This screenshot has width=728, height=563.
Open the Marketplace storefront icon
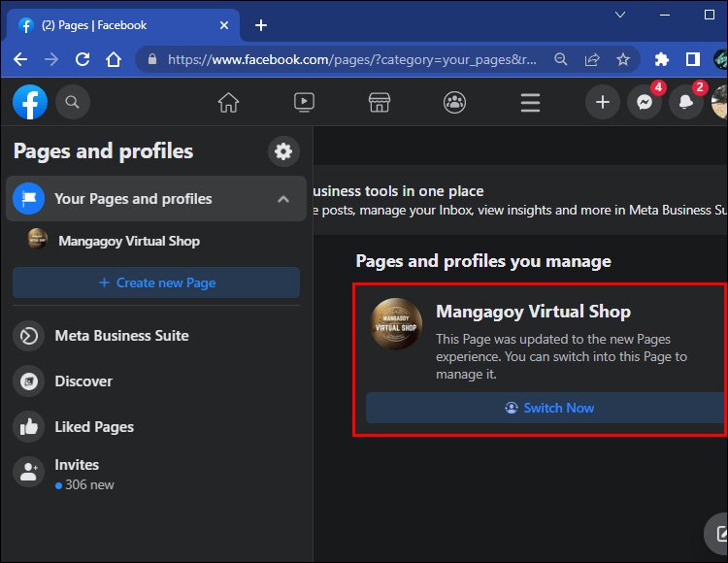380,102
